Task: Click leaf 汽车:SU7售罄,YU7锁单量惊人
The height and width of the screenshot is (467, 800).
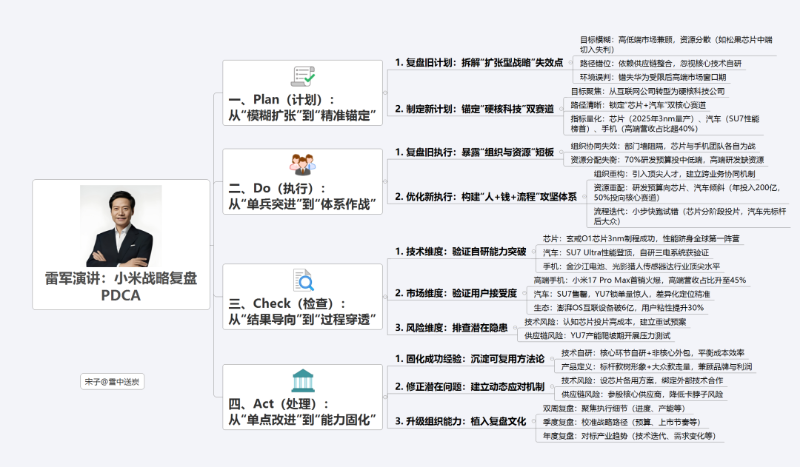Action: click(621, 294)
